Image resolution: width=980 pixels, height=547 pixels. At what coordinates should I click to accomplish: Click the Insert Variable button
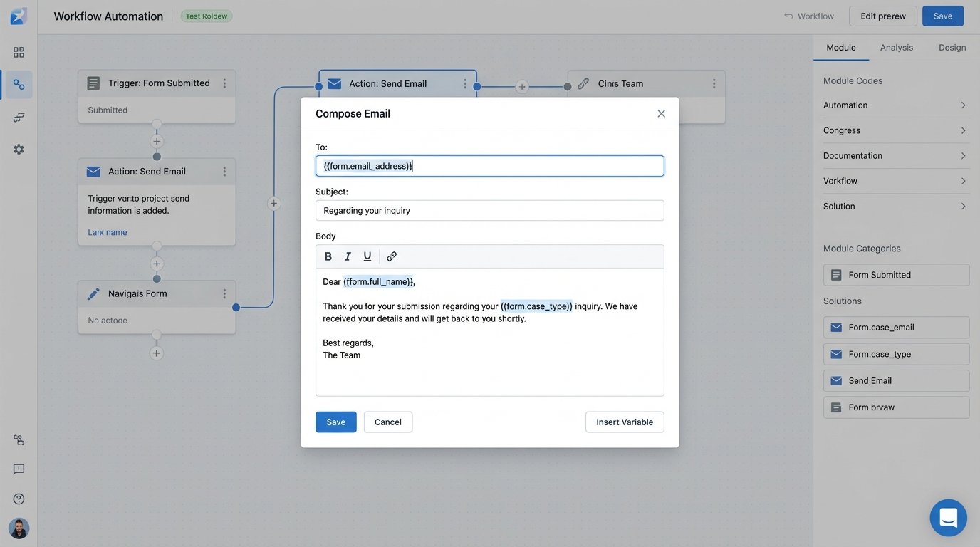[x=624, y=422]
